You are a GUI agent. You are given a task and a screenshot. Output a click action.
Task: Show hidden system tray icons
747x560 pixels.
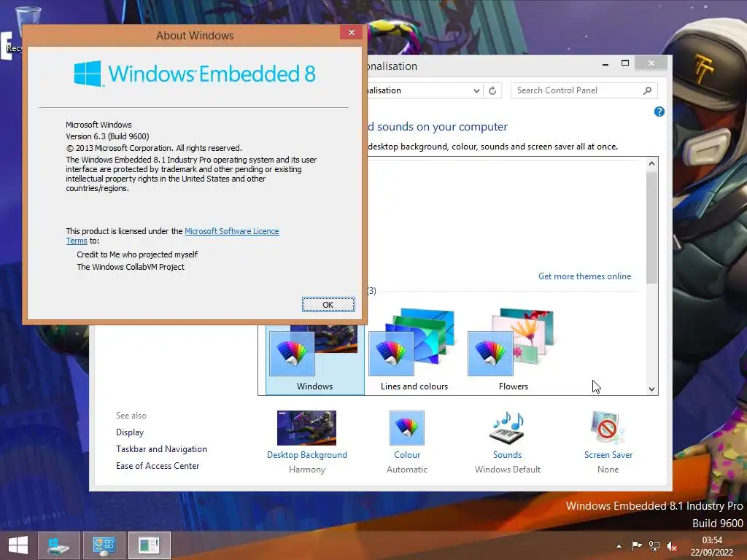click(619, 546)
